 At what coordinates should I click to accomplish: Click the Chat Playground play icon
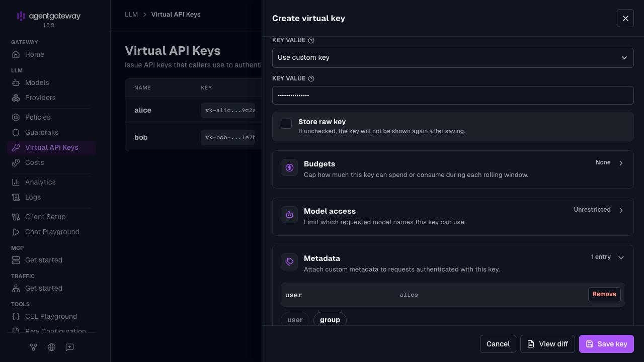tap(16, 232)
